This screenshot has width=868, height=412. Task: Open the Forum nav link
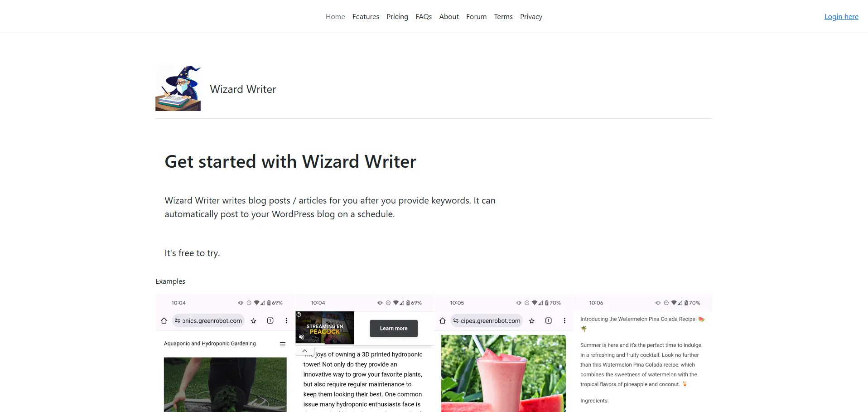pyautogui.click(x=476, y=17)
